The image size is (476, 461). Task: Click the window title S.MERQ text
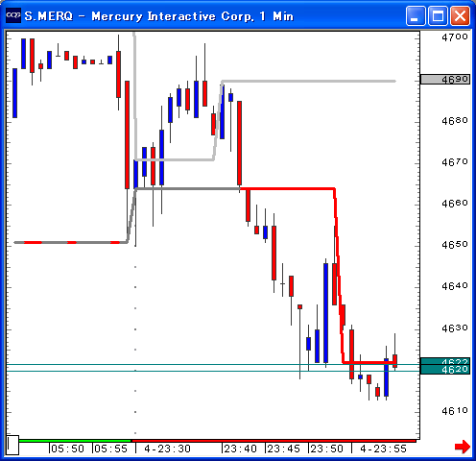click(49, 16)
